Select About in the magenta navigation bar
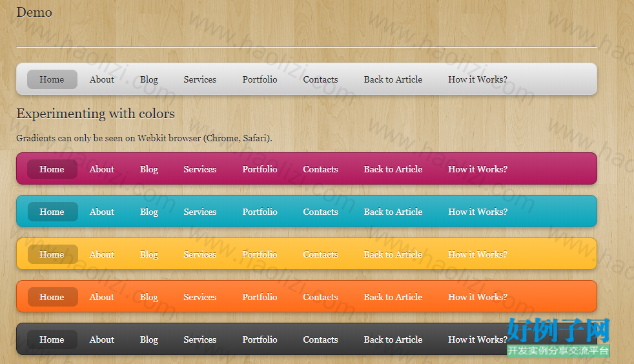The height and width of the screenshot is (364, 634). [x=102, y=169]
